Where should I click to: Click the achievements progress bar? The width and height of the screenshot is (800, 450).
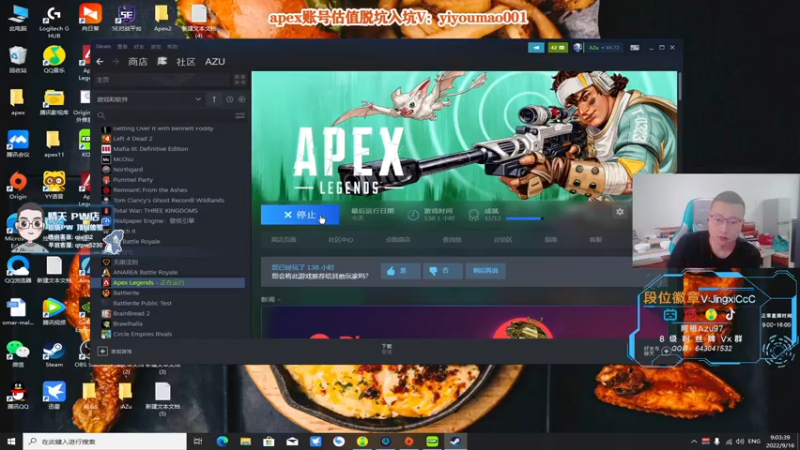coord(524,219)
